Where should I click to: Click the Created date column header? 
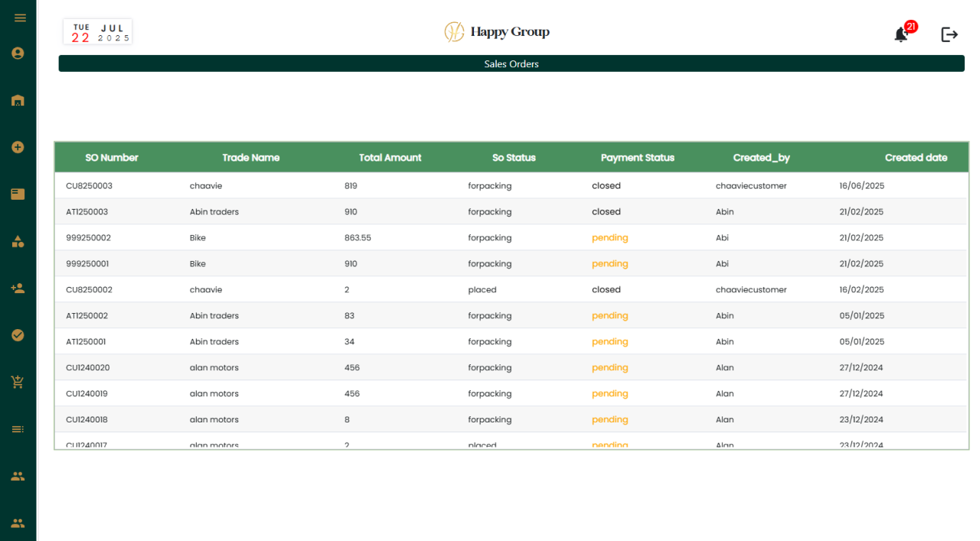[916, 158]
